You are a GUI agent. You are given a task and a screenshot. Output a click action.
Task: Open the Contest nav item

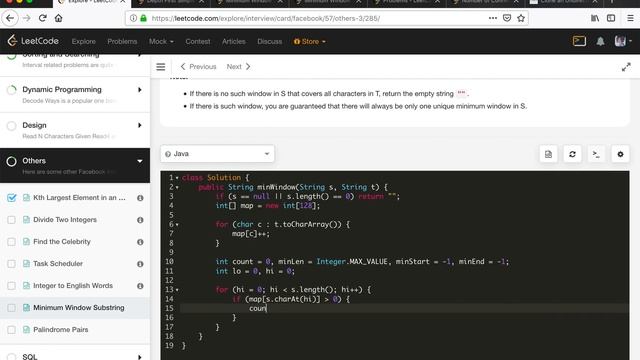coord(198,41)
